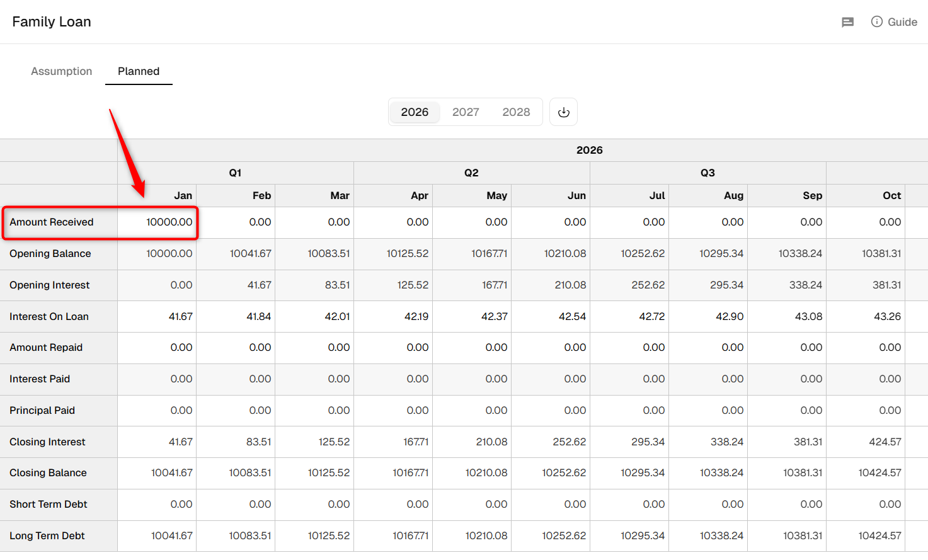
Task: Switch to year 2028
Action: pyautogui.click(x=516, y=112)
